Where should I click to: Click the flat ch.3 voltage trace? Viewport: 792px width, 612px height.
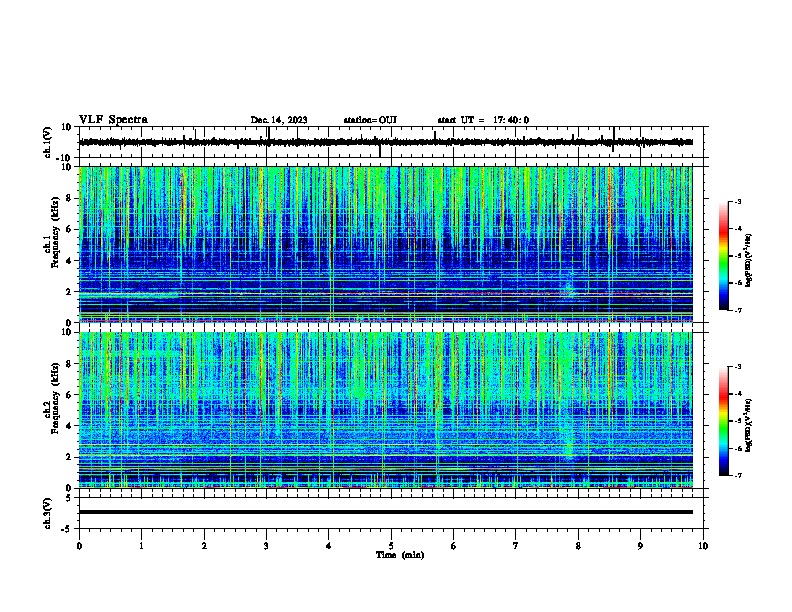(386, 512)
